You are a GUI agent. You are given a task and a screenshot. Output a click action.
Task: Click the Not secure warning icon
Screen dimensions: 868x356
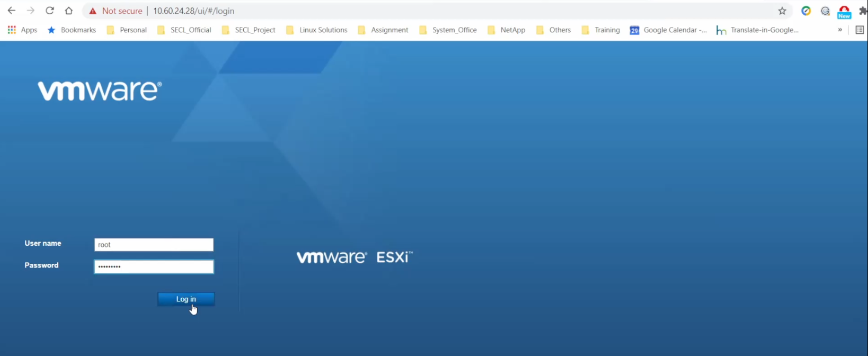click(x=93, y=11)
